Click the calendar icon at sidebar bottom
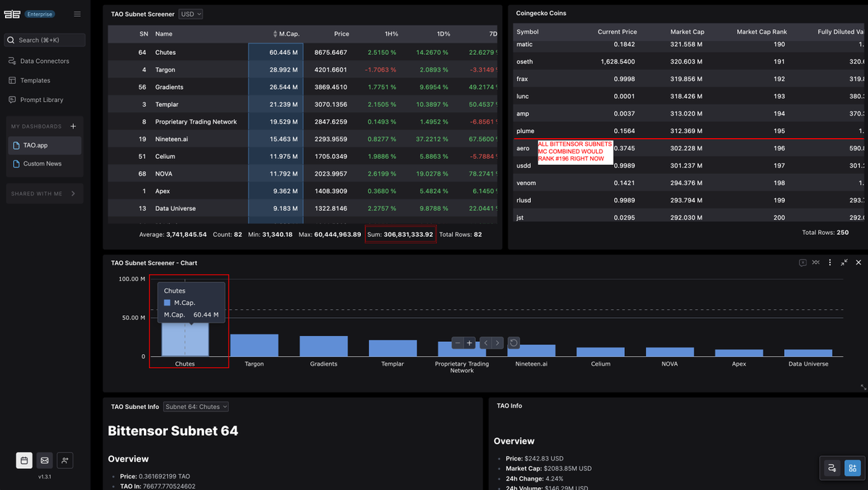Image resolution: width=868 pixels, height=490 pixels. [25, 460]
